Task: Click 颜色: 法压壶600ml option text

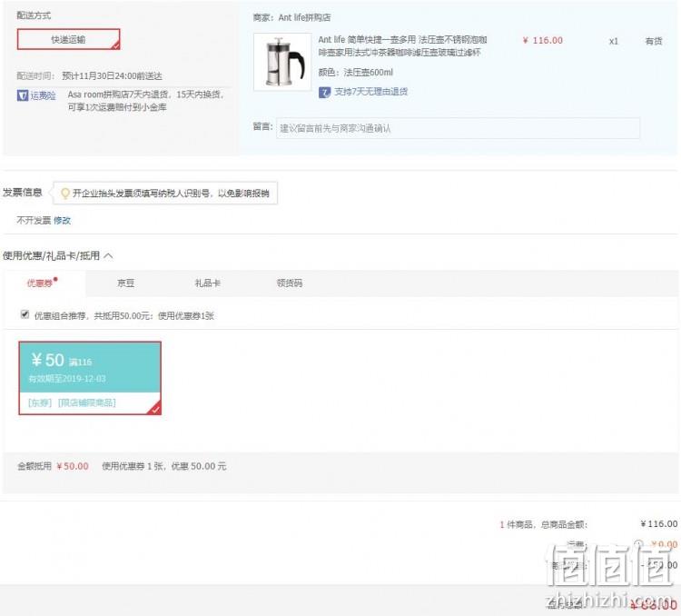Action: tap(355, 72)
